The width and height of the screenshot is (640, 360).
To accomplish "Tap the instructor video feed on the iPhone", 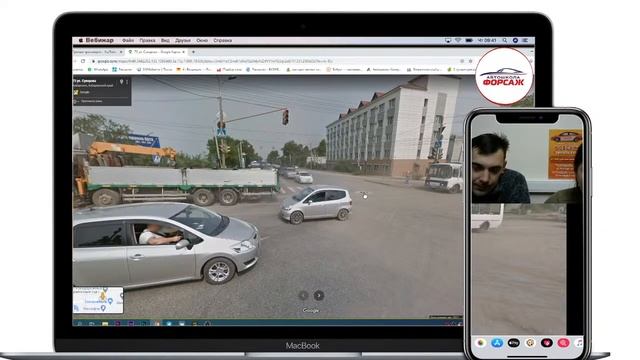I will (x=527, y=159).
